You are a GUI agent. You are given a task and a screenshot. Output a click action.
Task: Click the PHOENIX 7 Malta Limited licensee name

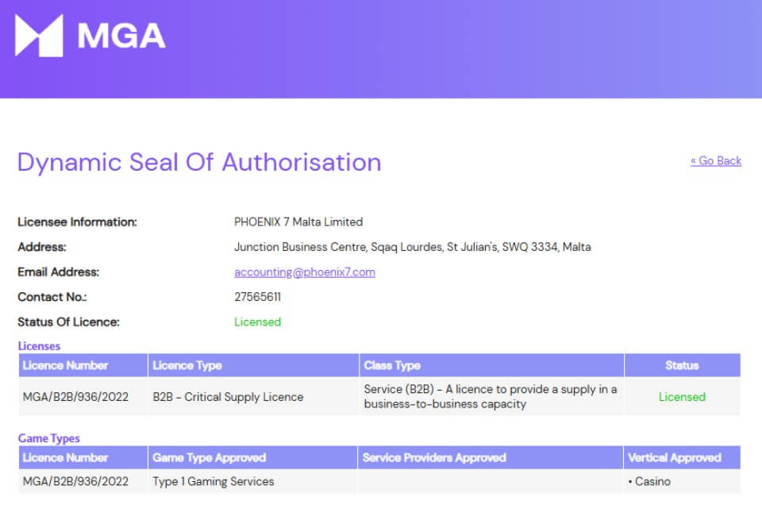298,222
